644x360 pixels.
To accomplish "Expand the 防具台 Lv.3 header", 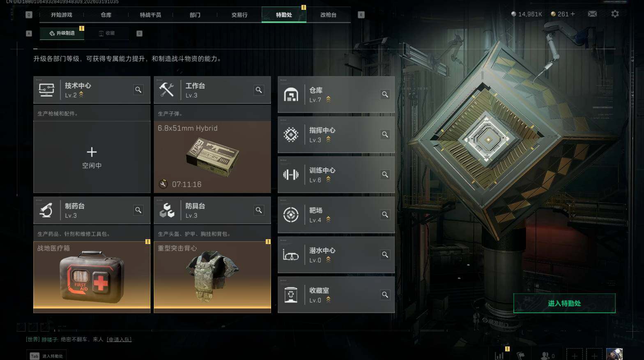I will point(212,210).
